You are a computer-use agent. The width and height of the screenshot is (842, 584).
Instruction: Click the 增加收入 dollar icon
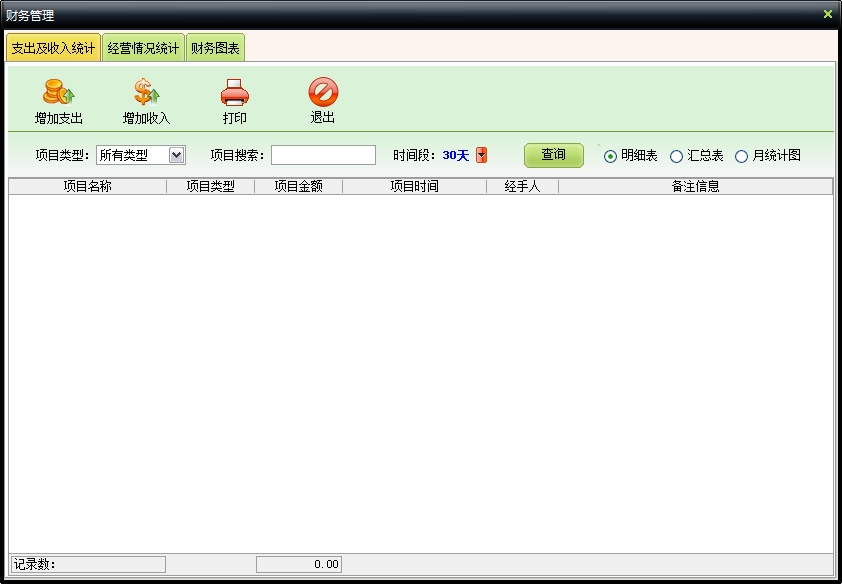click(x=146, y=93)
